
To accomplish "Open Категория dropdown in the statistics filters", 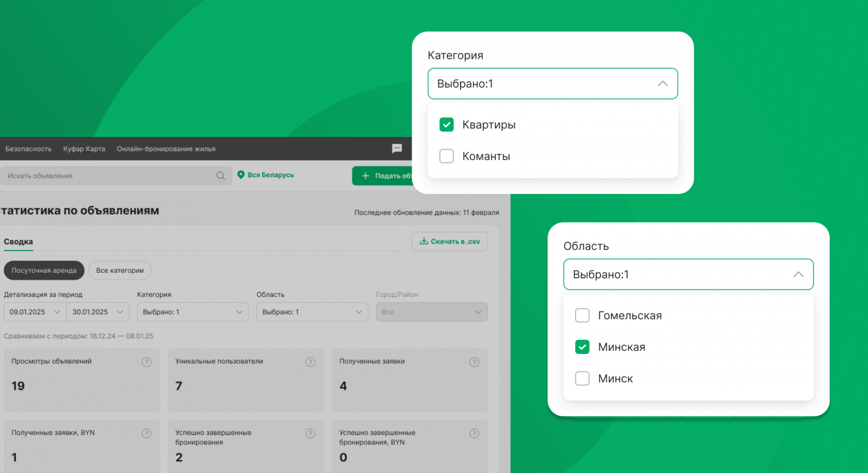I will (193, 312).
